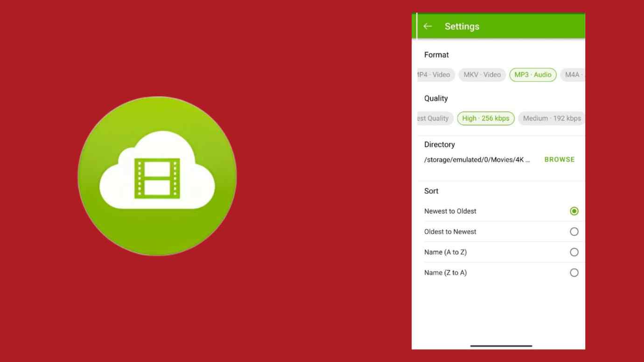Image resolution: width=644 pixels, height=362 pixels.
Task: Tap the Directory section label
Action: [x=439, y=145]
